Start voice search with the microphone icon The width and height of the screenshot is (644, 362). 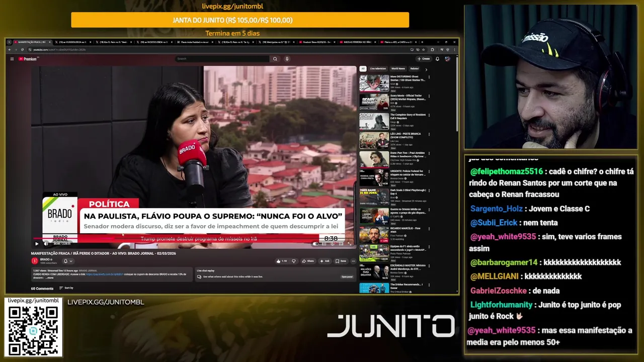coord(287,59)
